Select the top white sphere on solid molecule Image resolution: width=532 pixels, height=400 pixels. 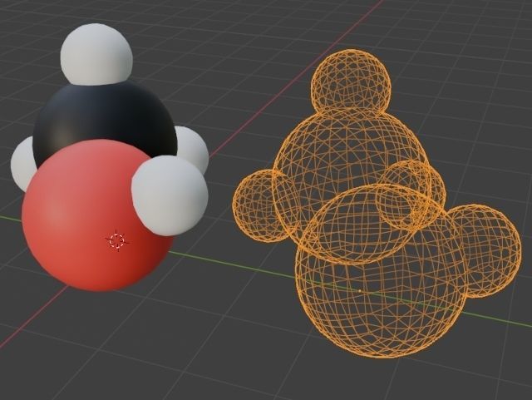click(96, 54)
